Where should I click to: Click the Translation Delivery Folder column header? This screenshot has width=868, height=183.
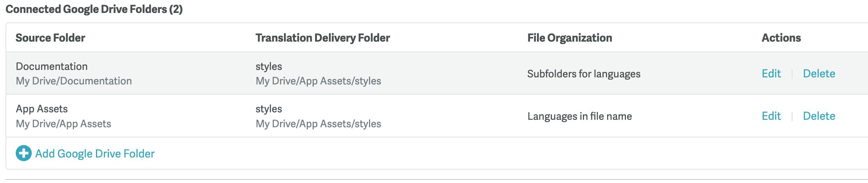(323, 38)
